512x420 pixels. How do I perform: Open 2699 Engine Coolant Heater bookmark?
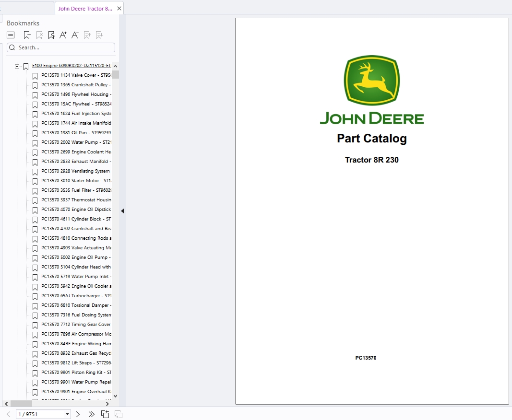pos(76,152)
